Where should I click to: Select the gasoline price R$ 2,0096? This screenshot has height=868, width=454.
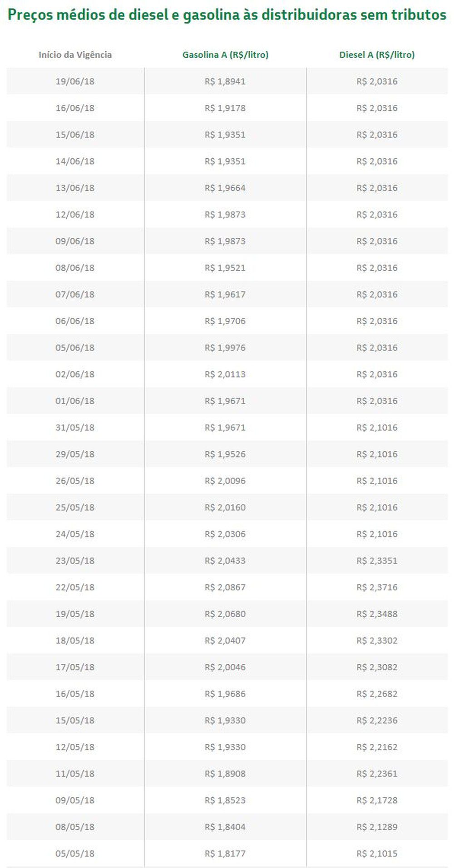(x=225, y=481)
